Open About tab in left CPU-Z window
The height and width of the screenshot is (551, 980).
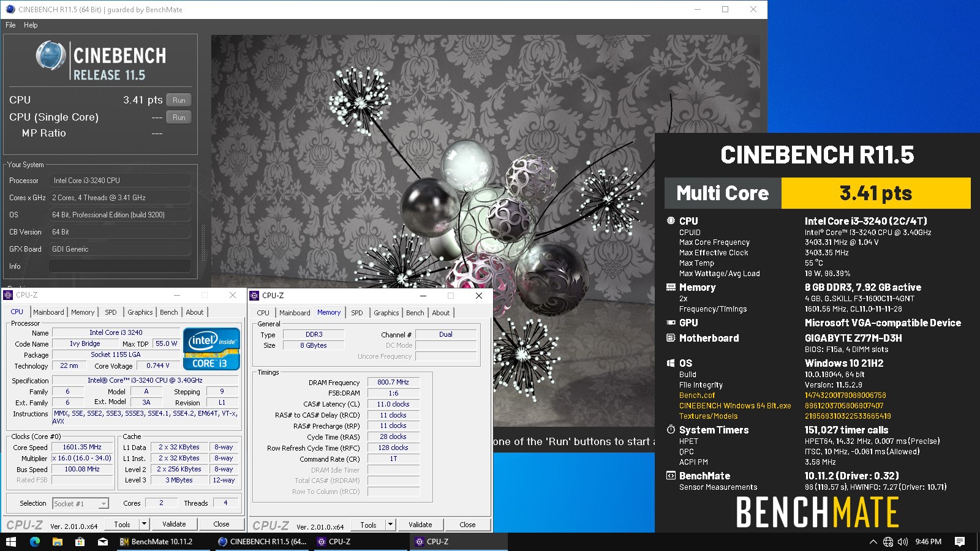[195, 312]
